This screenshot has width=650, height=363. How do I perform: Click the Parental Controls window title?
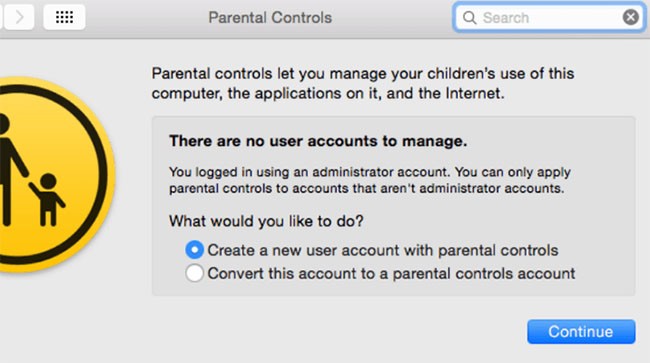click(x=270, y=18)
